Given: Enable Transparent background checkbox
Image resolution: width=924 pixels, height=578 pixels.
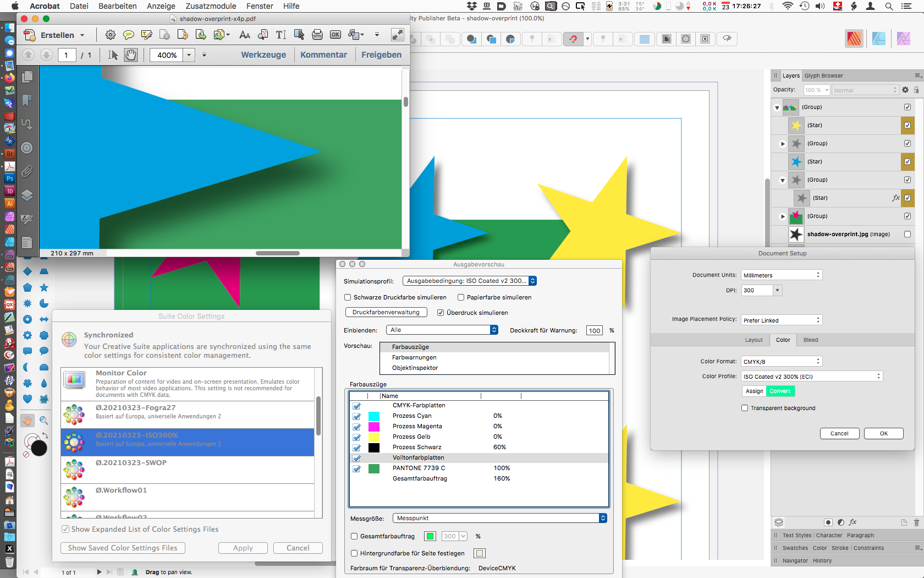Looking at the screenshot, I should [745, 408].
